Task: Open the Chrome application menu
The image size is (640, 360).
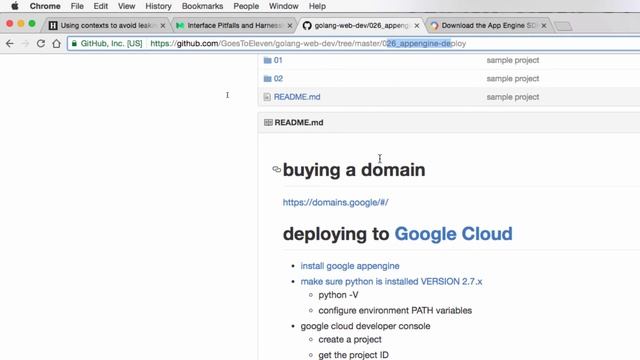Action: (x=45, y=6)
